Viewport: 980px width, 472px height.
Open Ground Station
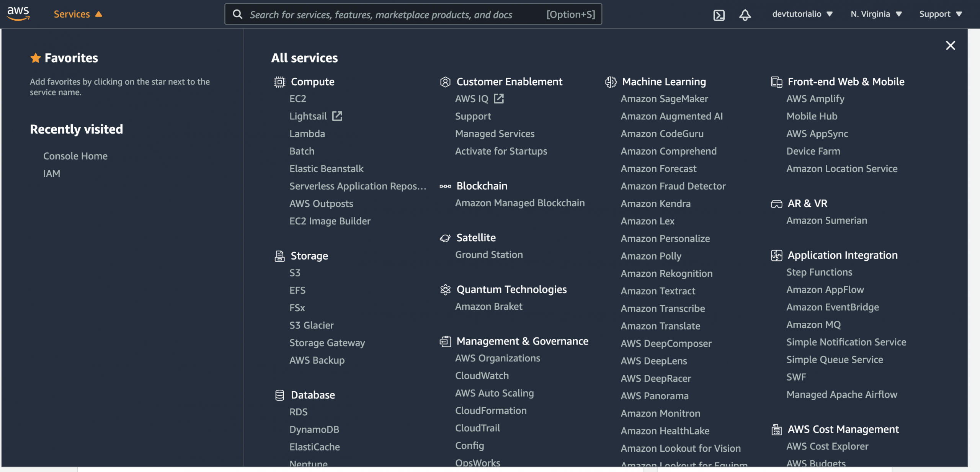489,255
